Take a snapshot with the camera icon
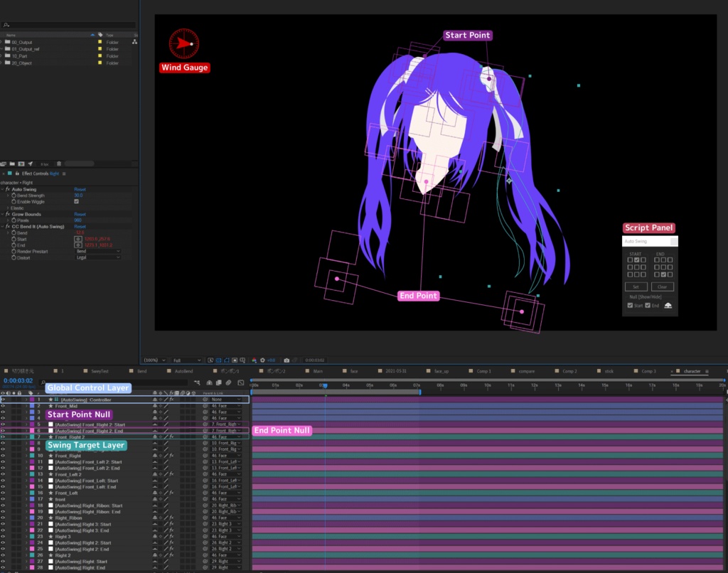The image size is (728, 573). tap(287, 360)
